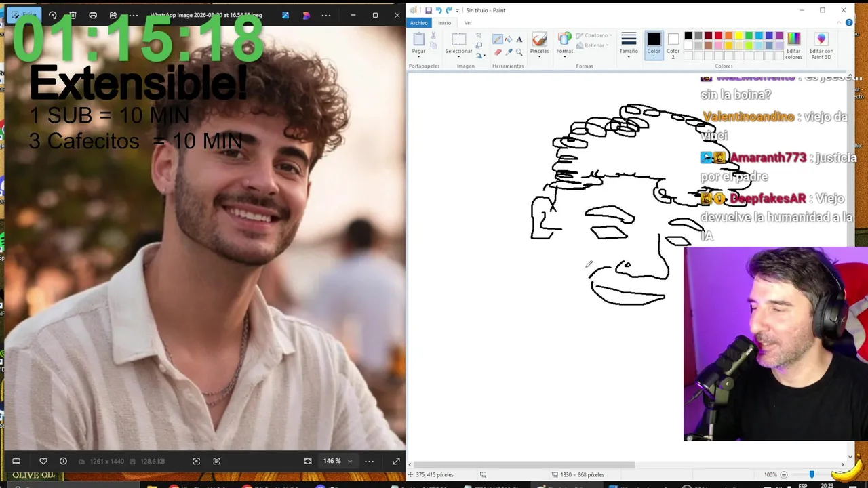Select the Text tool in Paint
The width and height of the screenshot is (868, 488).
(519, 39)
